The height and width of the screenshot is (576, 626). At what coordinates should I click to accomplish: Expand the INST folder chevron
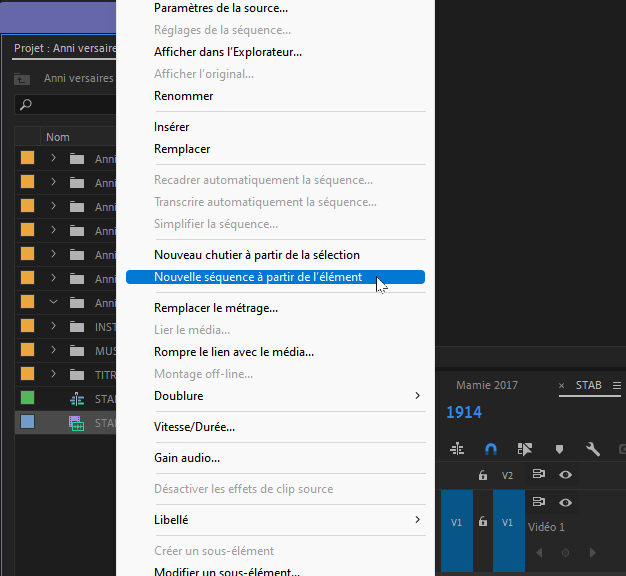point(53,326)
